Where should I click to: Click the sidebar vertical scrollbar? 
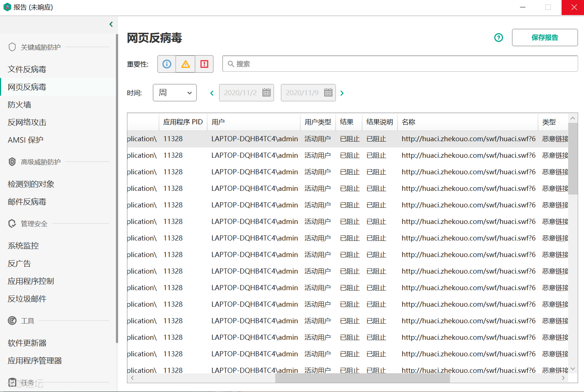(x=117, y=188)
